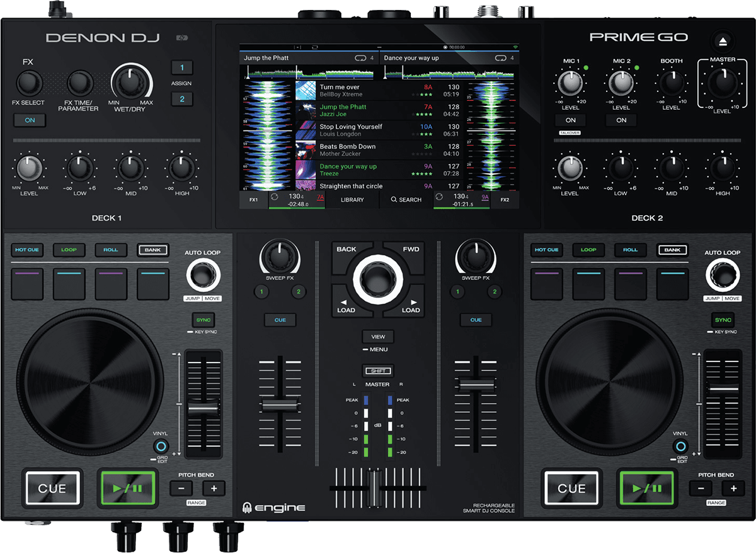Click the SHIFT button
This screenshot has width=756, height=553.
coord(378,371)
